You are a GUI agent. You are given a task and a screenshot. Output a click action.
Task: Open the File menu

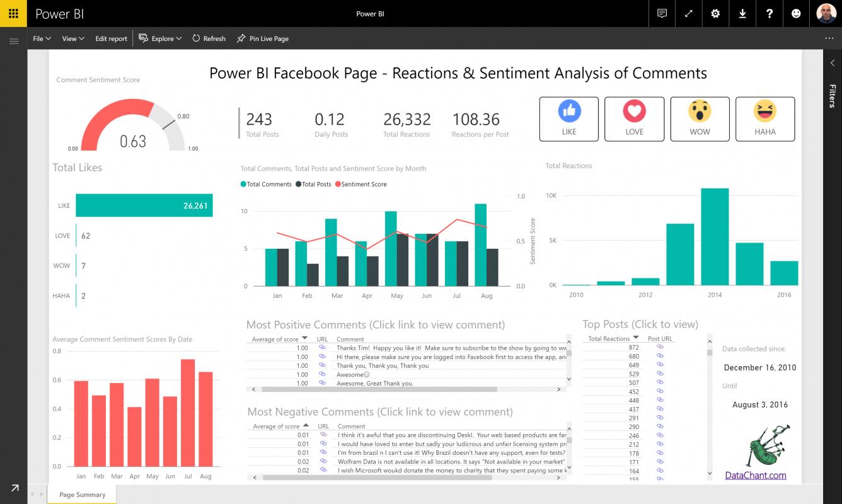tap(42, 38)
